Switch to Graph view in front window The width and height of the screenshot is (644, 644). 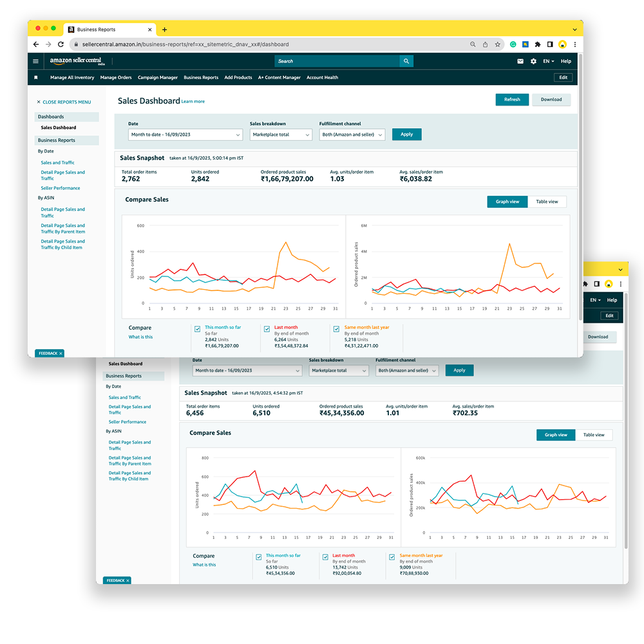click(x=507, y=202)
